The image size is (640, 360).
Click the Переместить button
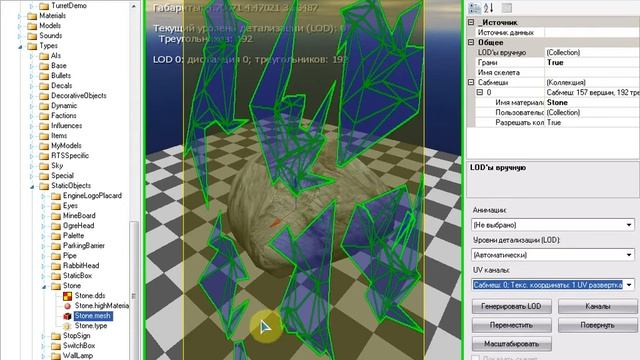[511, 325]
